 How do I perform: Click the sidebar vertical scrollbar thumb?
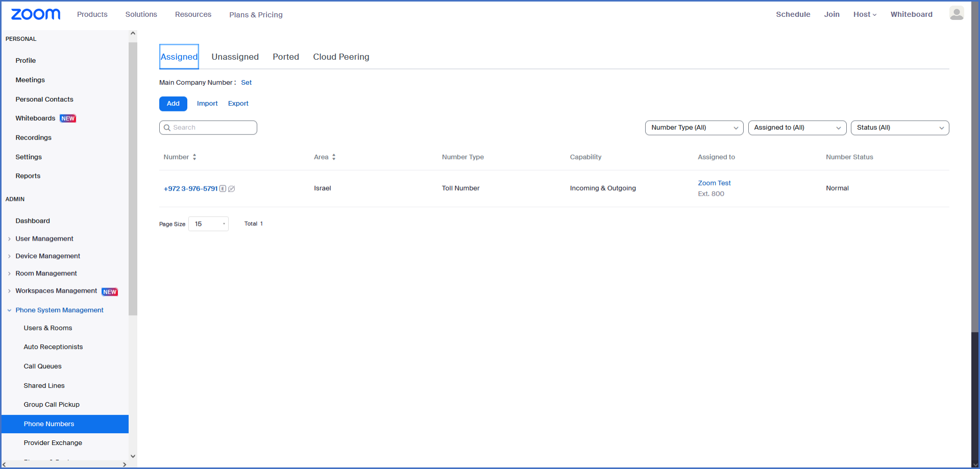tap(133, 179)
